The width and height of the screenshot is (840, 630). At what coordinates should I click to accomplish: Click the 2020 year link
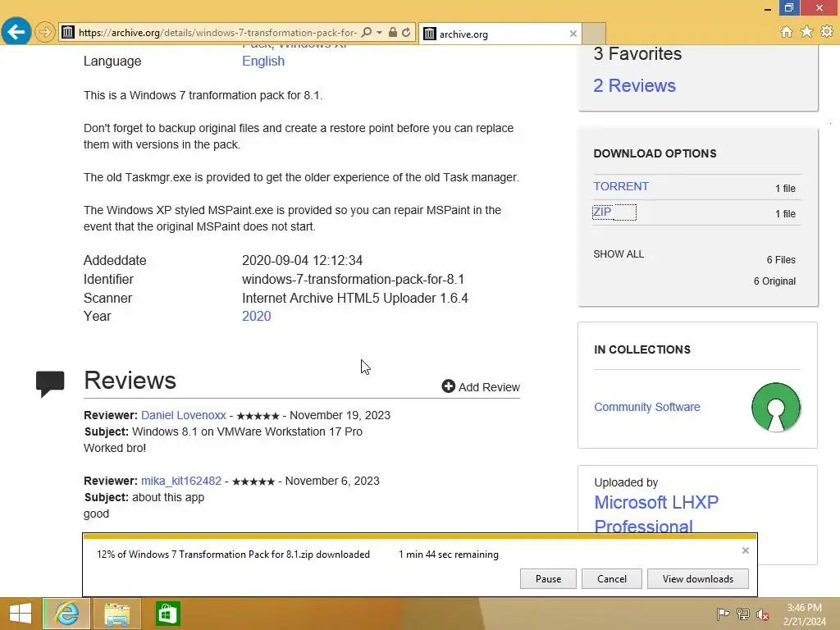point(256,316)
